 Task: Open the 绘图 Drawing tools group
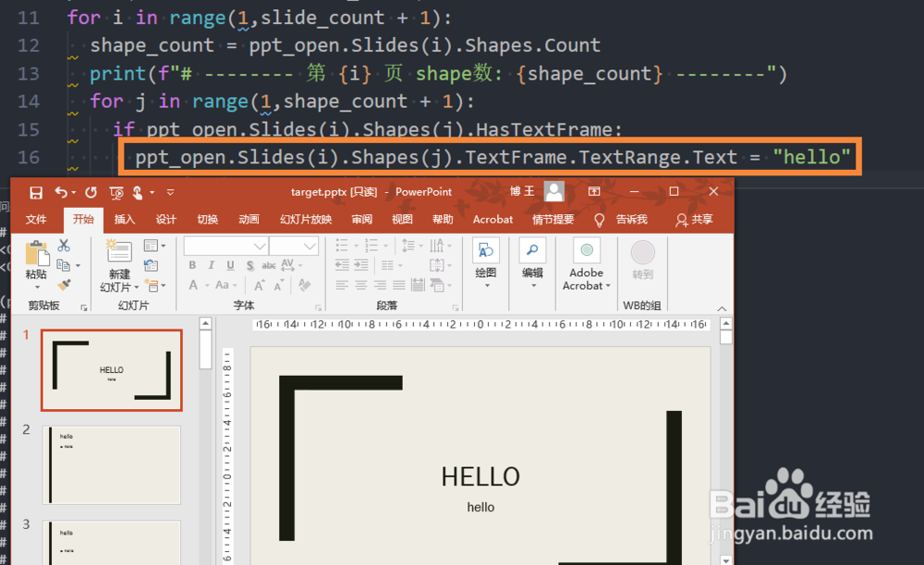486,262
